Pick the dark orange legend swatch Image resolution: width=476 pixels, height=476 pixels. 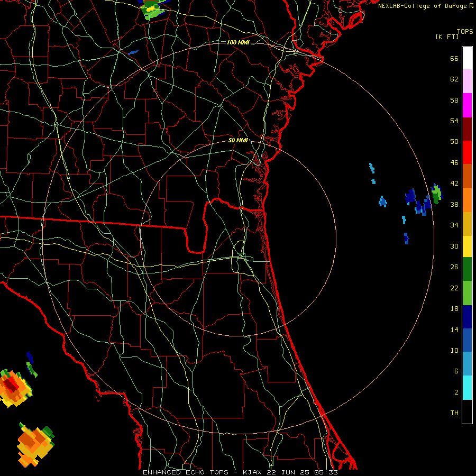[467, 176]
